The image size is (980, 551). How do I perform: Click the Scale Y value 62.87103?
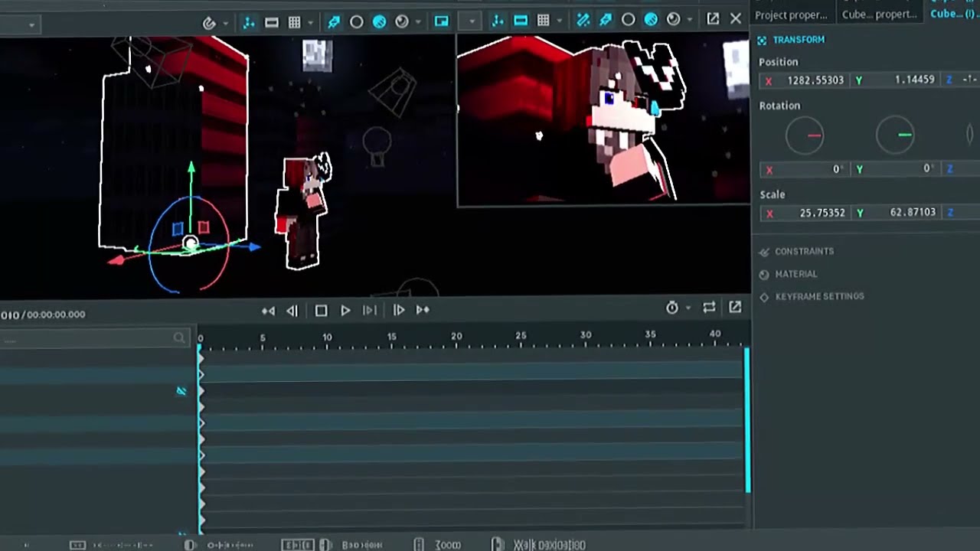(x=913, y=213)
